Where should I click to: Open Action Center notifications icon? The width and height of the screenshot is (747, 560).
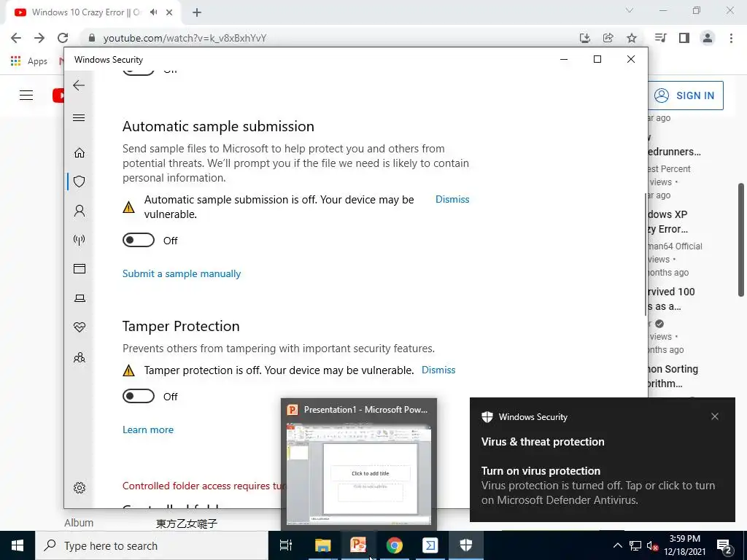pyautogui.click(x=724, y=546)
